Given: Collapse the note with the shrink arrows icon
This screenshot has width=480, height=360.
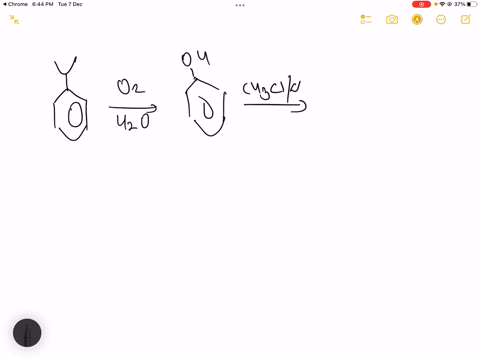Looking at the screenshot, I should pyautogui.click(x=14, y=20).
